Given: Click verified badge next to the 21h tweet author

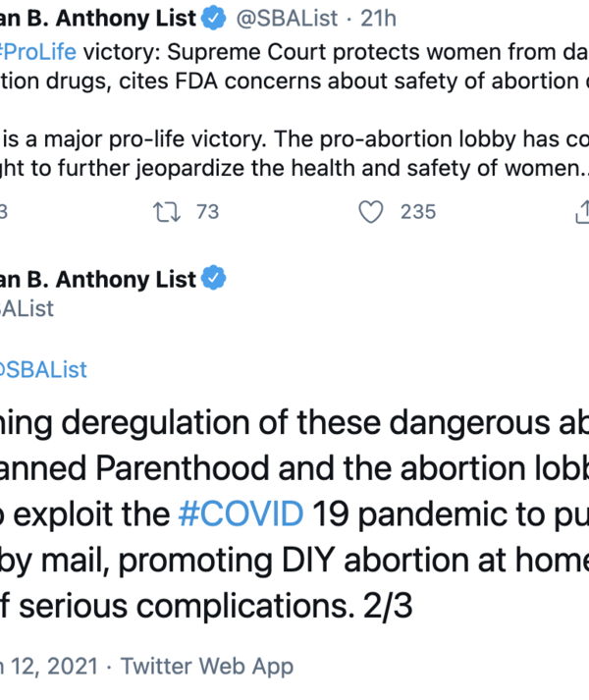Looking at the screenshot, I should point(213,18).
